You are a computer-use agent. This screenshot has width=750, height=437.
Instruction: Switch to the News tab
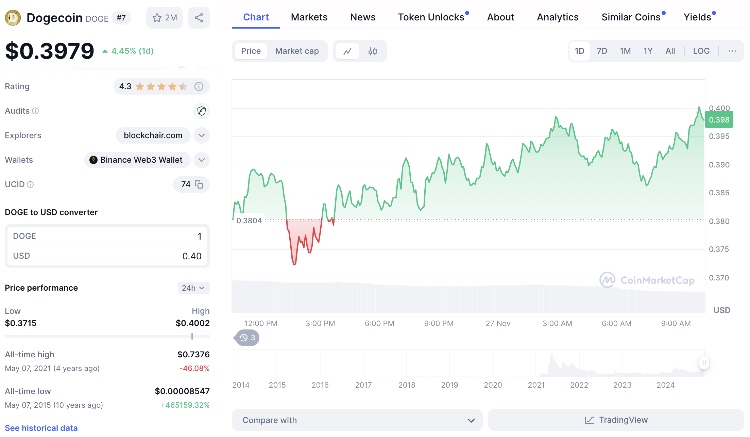point(363,17)
